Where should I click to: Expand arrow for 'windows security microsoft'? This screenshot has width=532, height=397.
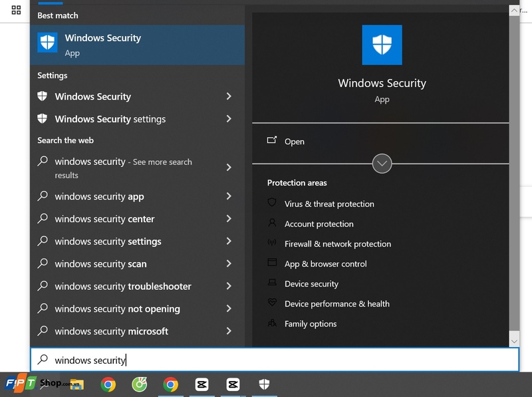tap(229, 331)
